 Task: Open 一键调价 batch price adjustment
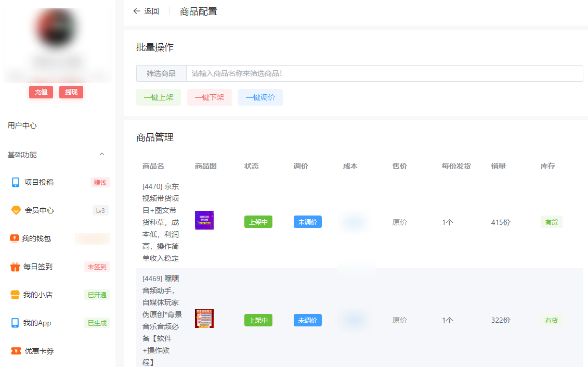[x=260, y=97]
